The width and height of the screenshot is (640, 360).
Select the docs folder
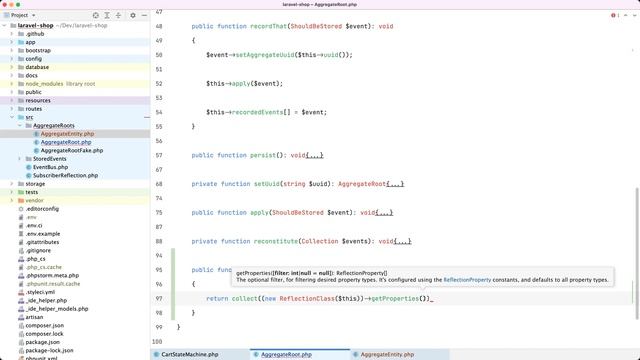click(31, 76)
